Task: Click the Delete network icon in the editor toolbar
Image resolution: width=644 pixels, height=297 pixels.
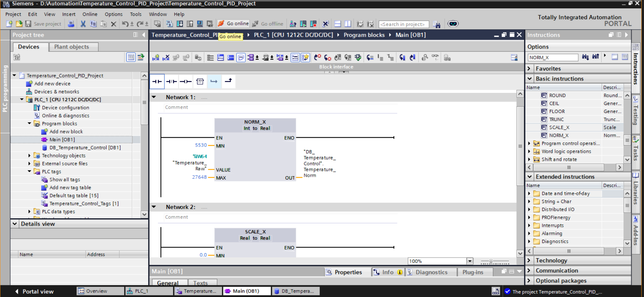Action: coord(166,58)
